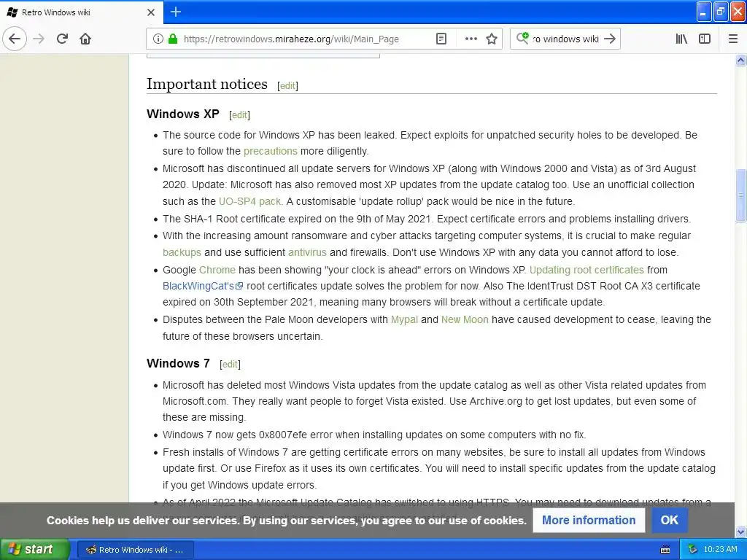Open the Library bookshelf icon
Screen dimensions: 747x560
(x=681, y=39)
